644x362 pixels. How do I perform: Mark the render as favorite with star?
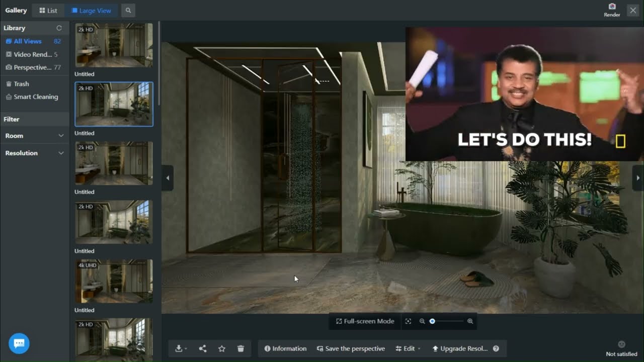coord(222,348)
